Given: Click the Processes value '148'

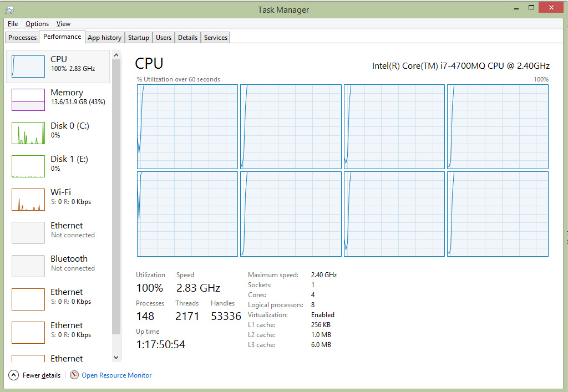Looking at the screenshot, I should 145,316.
